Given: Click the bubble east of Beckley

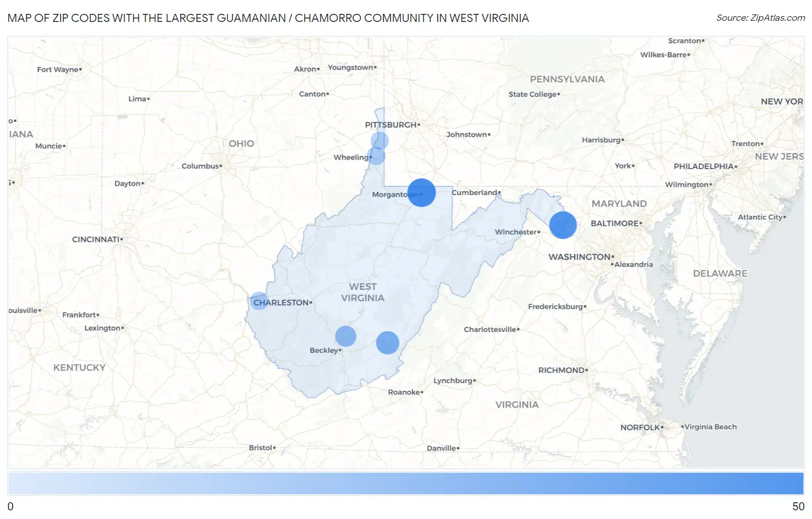Looking at the screenshot, I should [x=388, y=343].
